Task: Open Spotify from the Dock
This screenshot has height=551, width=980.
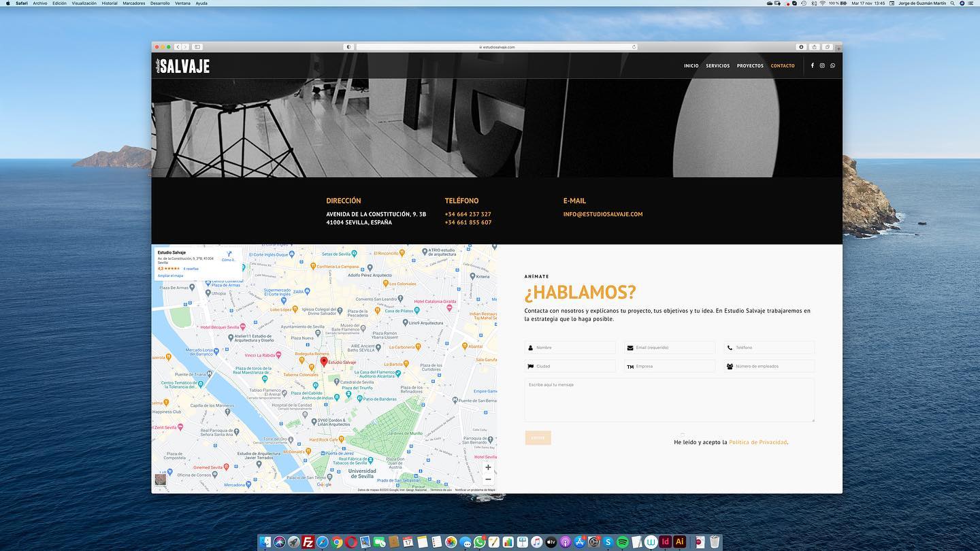Action: coord(622,542)
